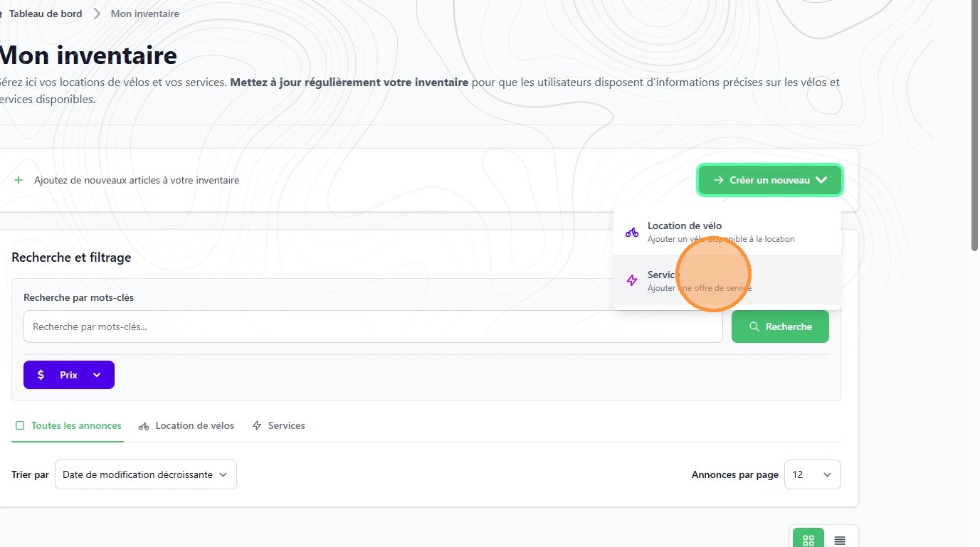The width and height of the screenshot is (980, 547).
Task: Click the plus icon beside Ajoutez
Action: [19, 180]
